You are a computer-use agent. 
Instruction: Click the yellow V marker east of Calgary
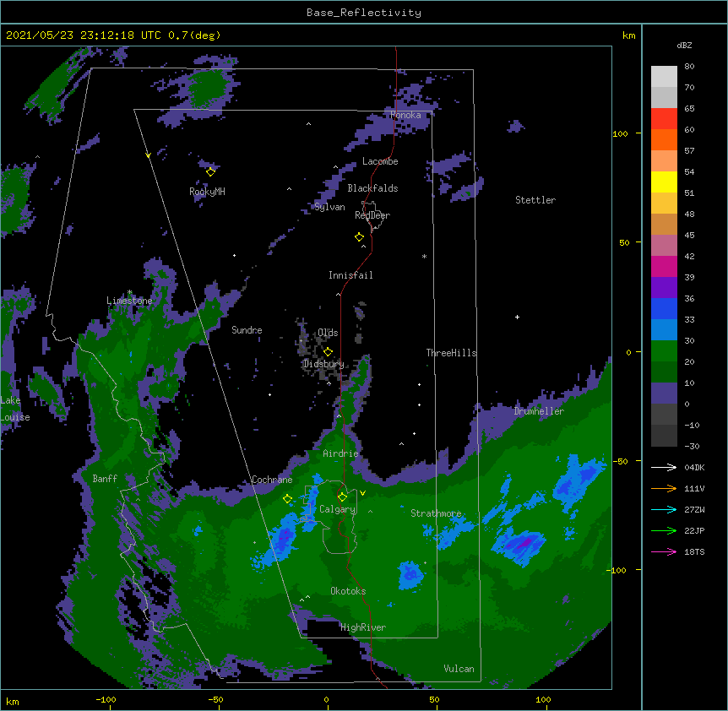pyautogui.click(x=362, y=493)
